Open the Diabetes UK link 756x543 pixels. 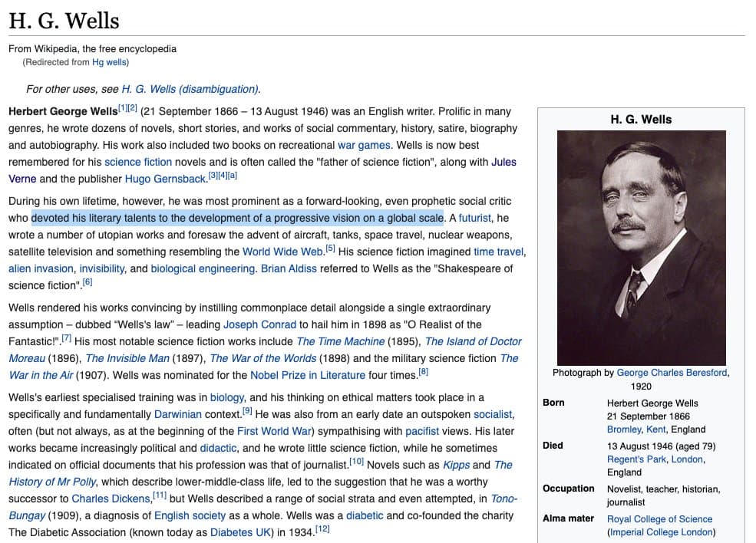[240, 532]
